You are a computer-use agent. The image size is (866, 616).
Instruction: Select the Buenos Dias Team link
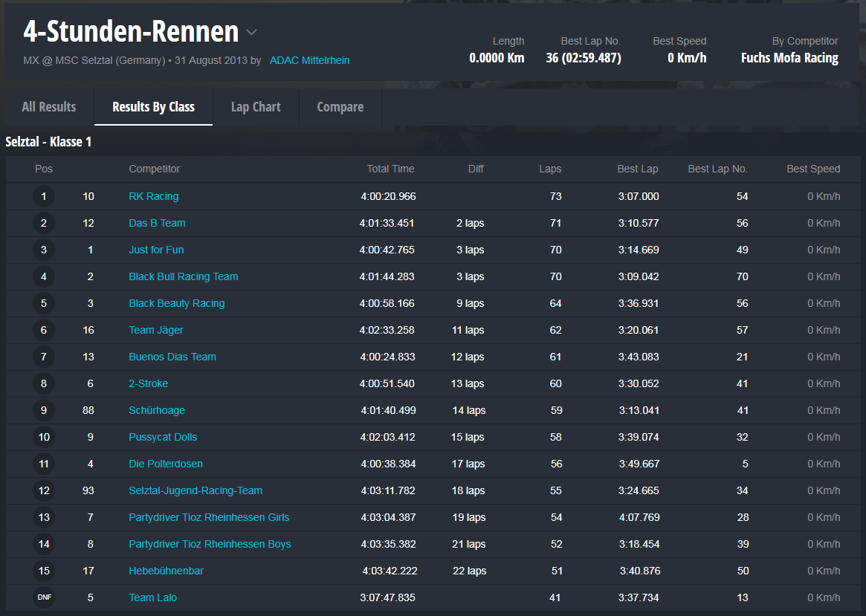[172, 357]
